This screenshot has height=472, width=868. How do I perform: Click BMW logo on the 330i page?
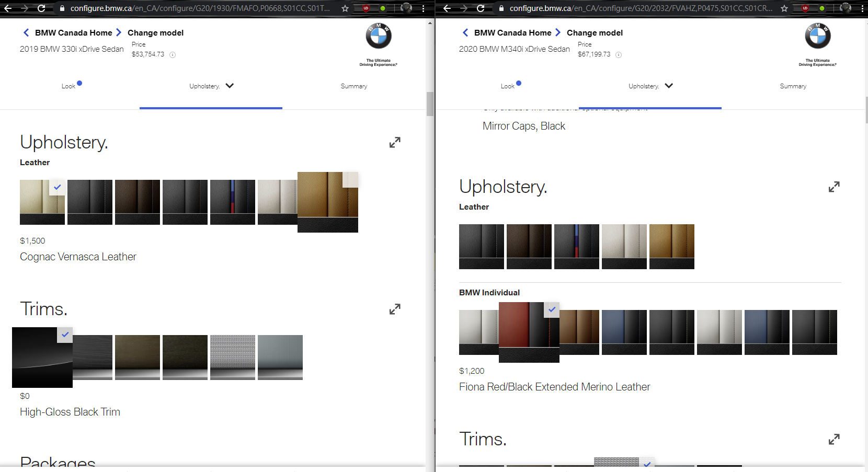click(x=379, y=36)
